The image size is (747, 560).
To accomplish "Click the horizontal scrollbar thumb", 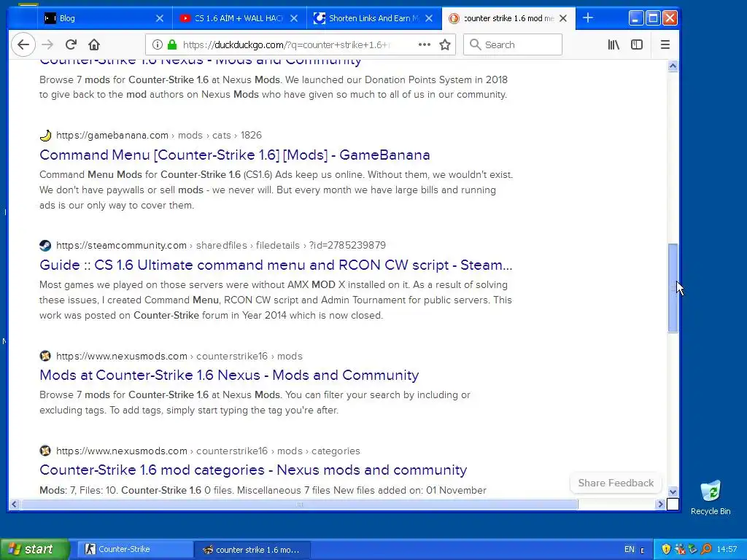I will coord(299,505).
